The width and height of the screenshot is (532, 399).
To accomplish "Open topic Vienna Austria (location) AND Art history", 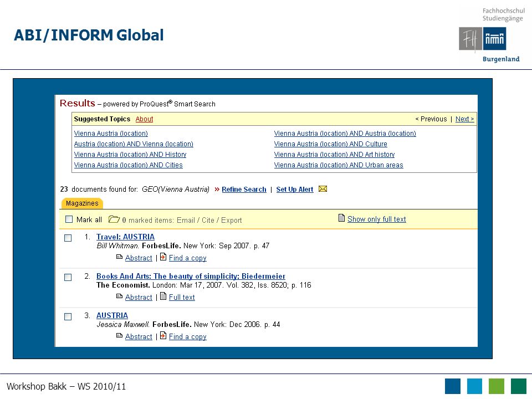I will coord(335,155).
